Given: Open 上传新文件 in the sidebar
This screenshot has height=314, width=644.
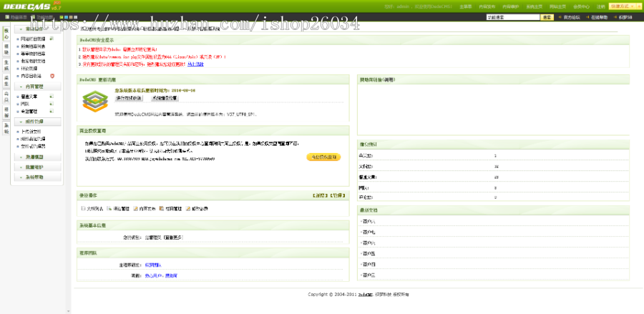Looking at the screenshot, I should coord(31,132).
